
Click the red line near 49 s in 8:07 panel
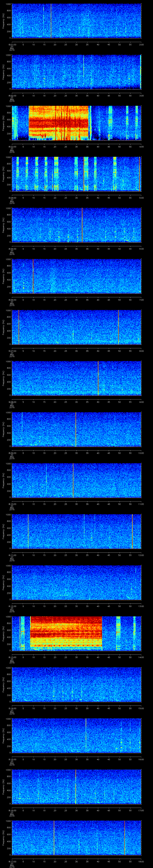tap(118, 327)
